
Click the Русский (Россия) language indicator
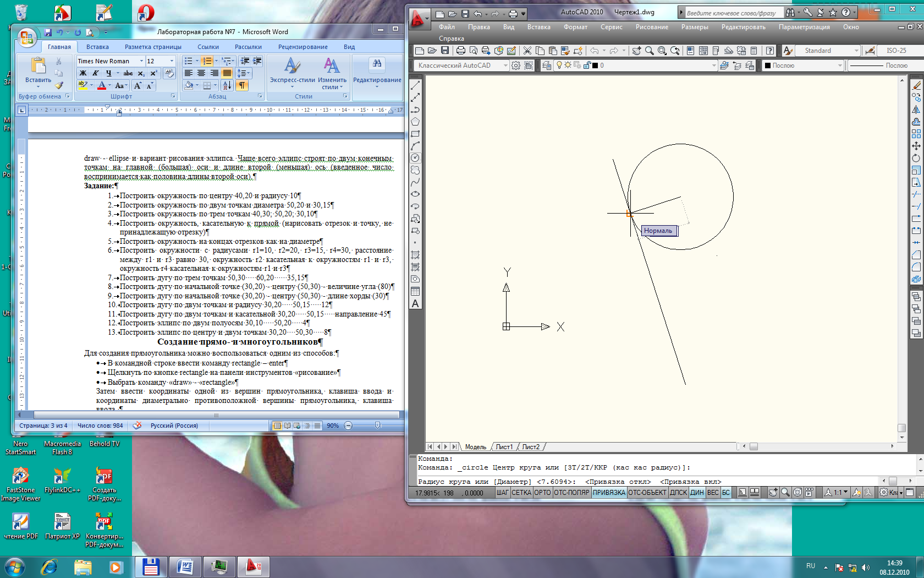point(174,426)
